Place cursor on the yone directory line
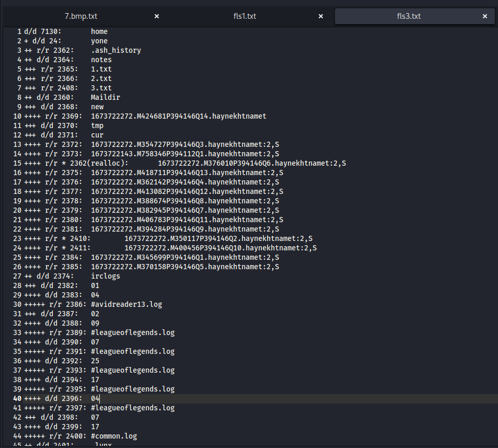The image size is (498, 448). pyautogui.click(x=99, y=41)
